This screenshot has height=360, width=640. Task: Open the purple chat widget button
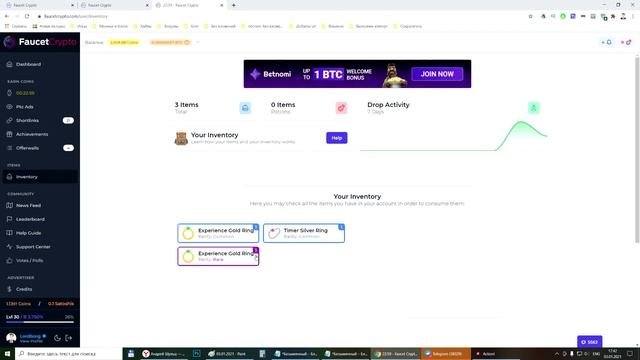coord(589,342)
